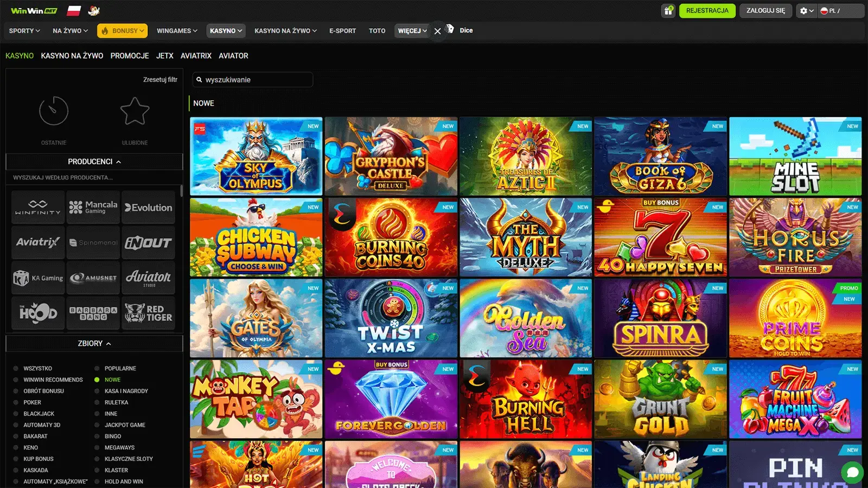Show favorite games (Ulubione) star
This screenshot has width=868, height=488.
[135, 120]
